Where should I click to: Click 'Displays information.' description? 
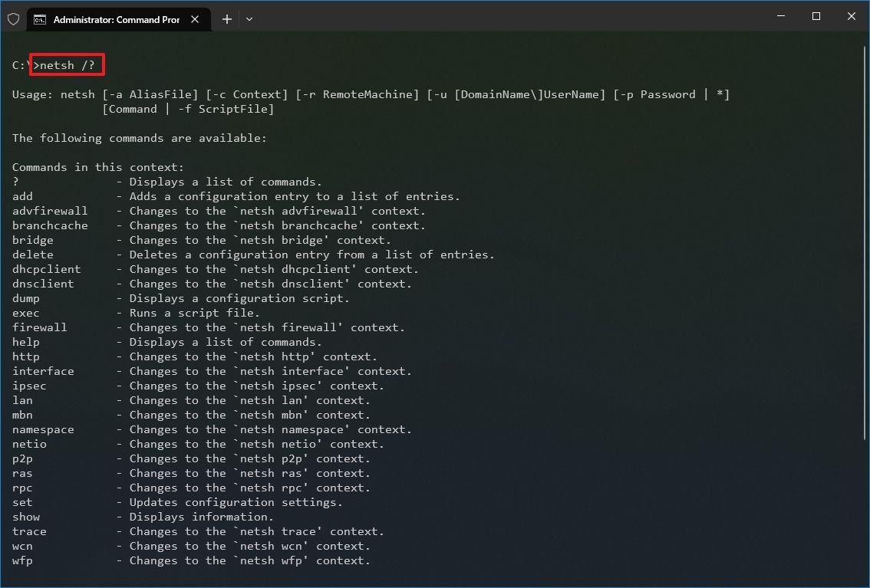202,517
